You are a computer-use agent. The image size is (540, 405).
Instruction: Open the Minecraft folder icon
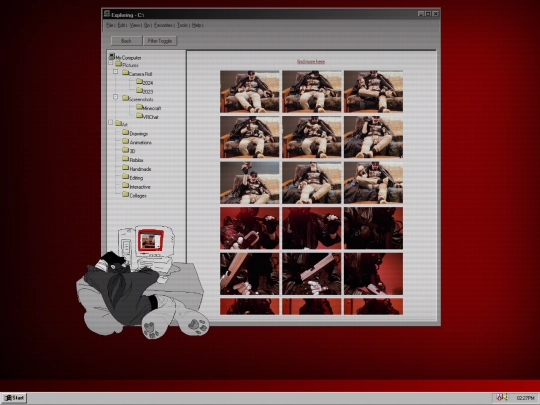[139, 107]
